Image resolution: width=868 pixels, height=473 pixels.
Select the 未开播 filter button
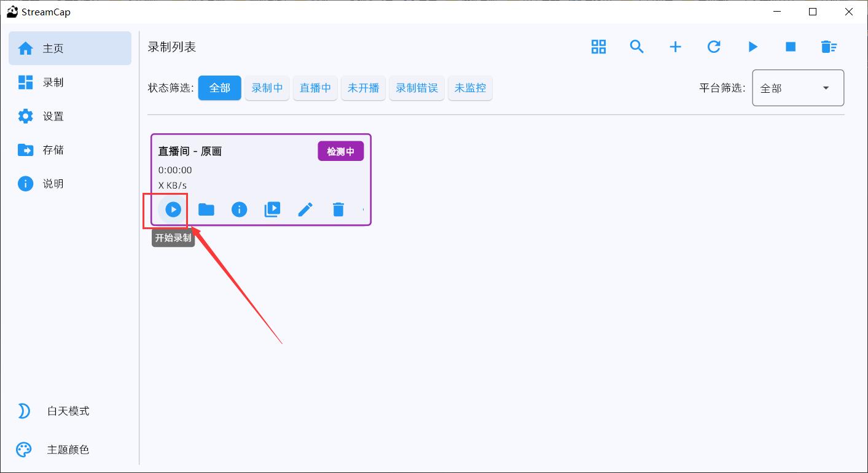363,88
